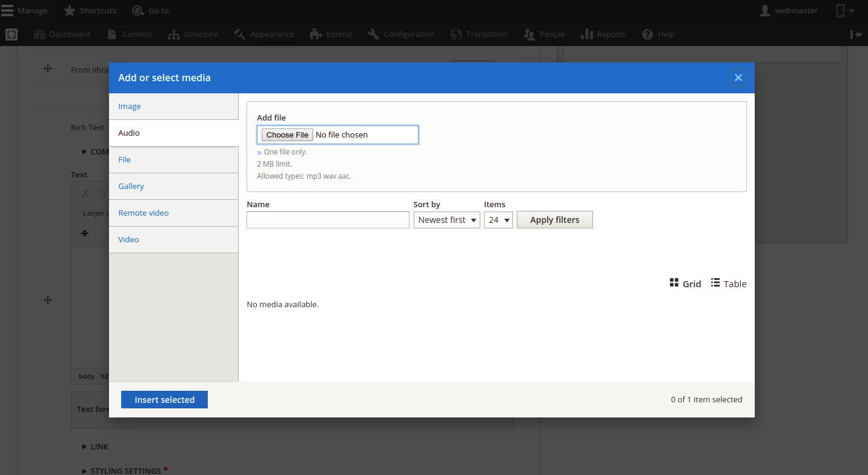Screen dimensions: 868x475
Task: Open the Help toolbar item
Action: (659, 35)
